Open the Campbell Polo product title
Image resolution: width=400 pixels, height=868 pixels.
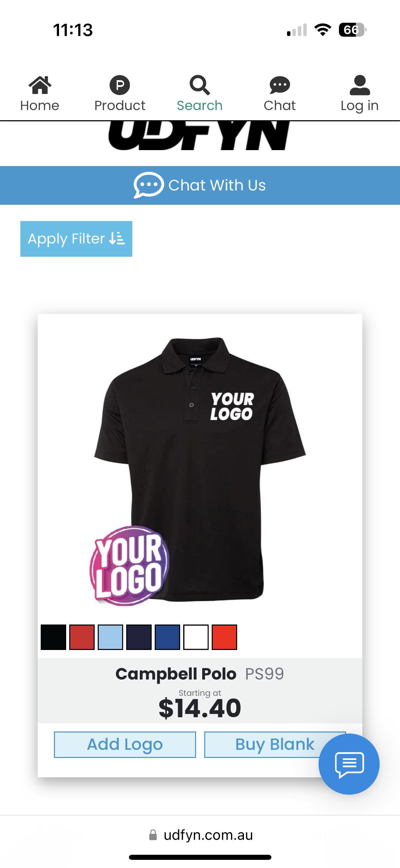point(176,674)
